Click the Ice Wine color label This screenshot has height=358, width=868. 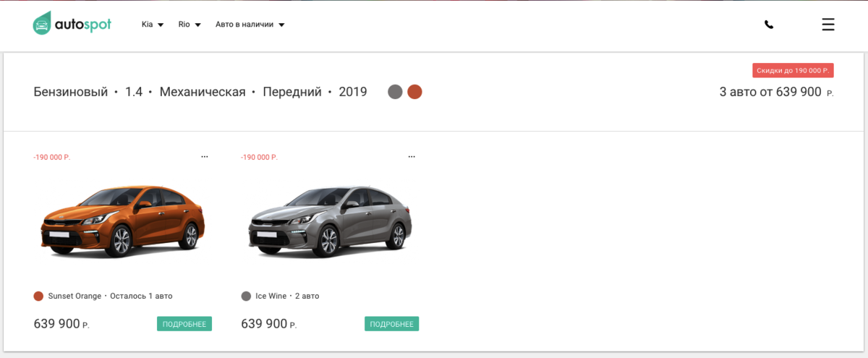[271, 296]
